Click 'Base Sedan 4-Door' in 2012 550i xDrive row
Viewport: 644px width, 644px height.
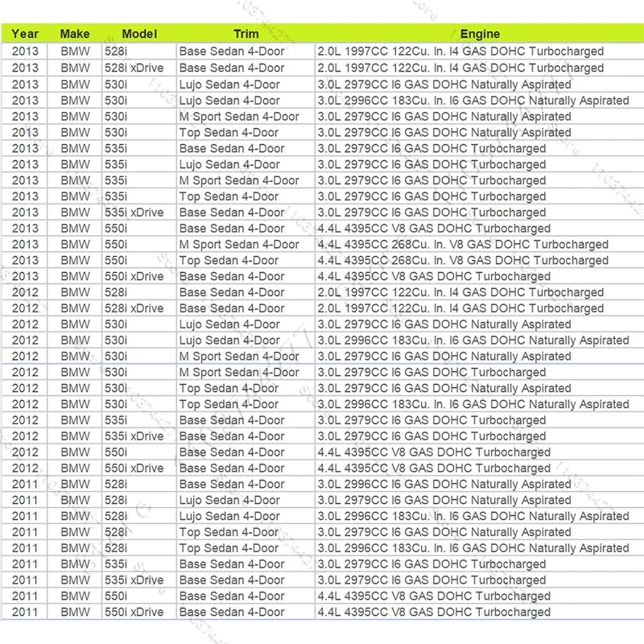232,469
